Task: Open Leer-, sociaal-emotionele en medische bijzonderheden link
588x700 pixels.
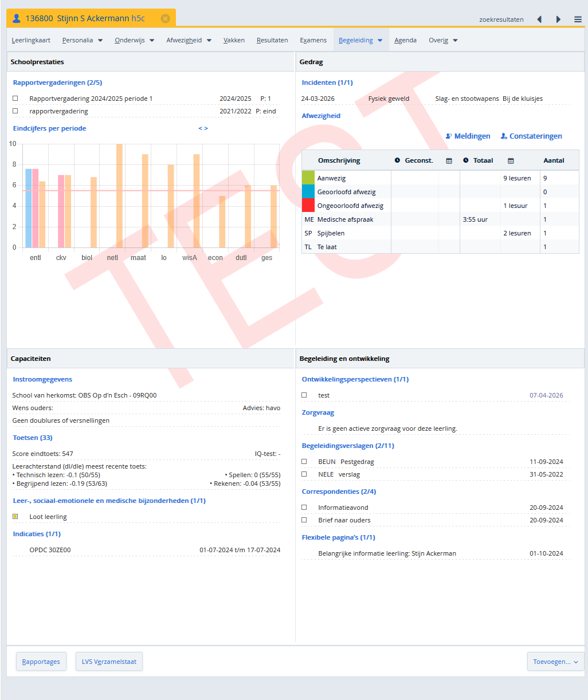Action: [109, 501]
